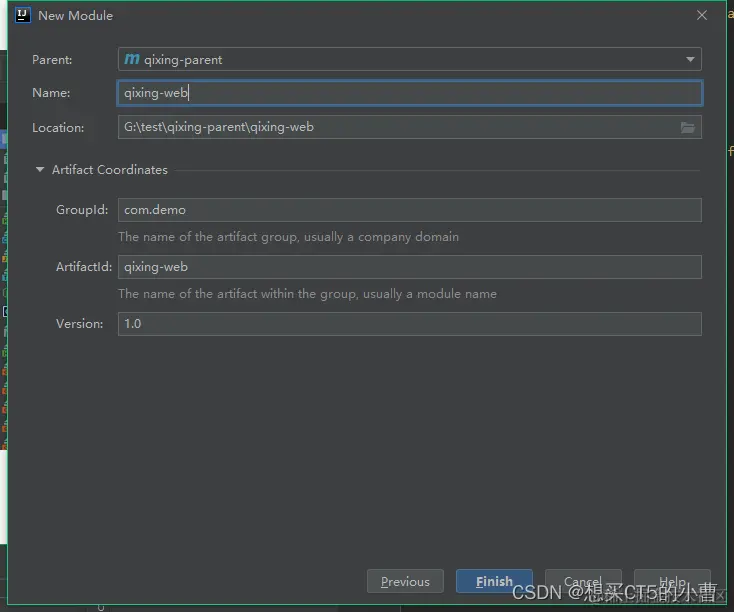Click the Location: label
The width and height of the screenshot is (734, 612).
click(58, 128)
